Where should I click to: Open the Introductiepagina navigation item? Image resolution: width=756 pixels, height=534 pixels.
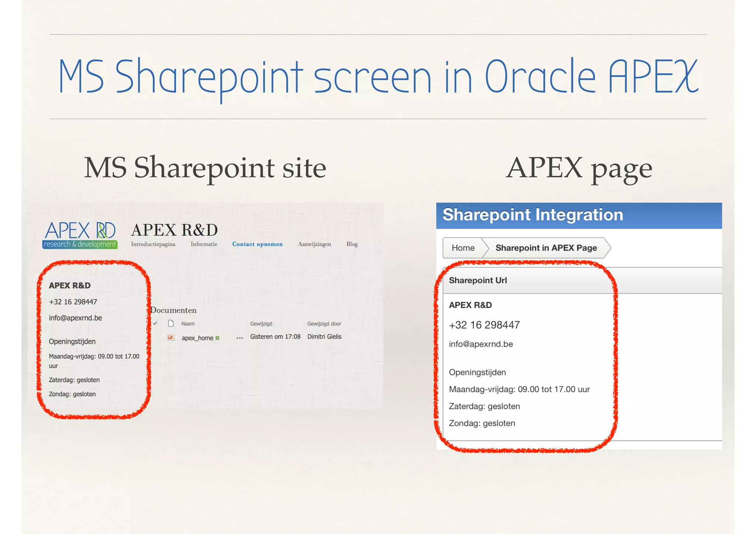point(153,244)
